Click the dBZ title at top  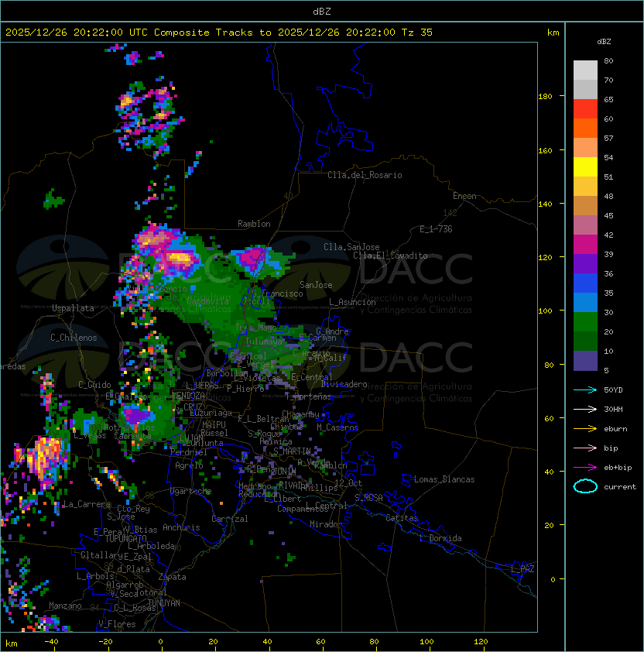click(322, 11)
